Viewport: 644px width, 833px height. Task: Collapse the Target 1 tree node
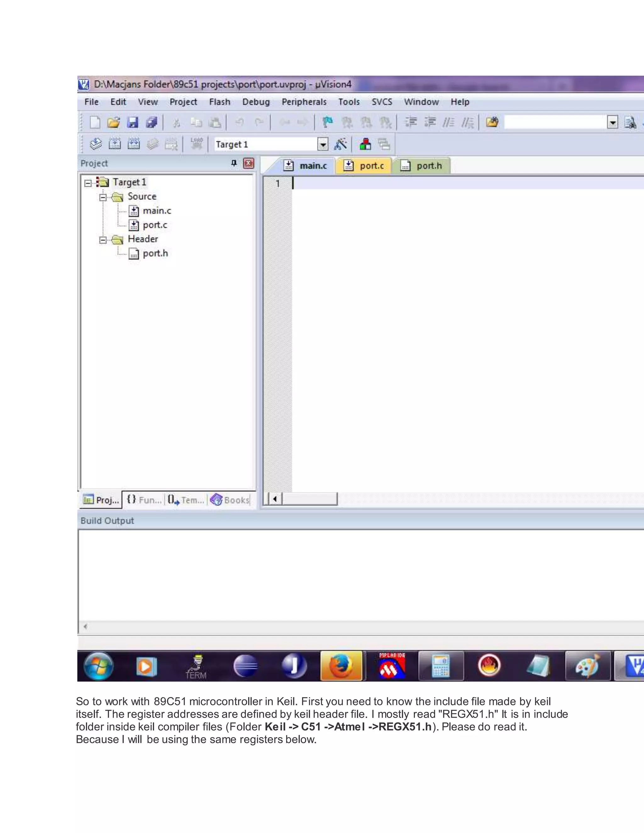click(x=88, y=183)
